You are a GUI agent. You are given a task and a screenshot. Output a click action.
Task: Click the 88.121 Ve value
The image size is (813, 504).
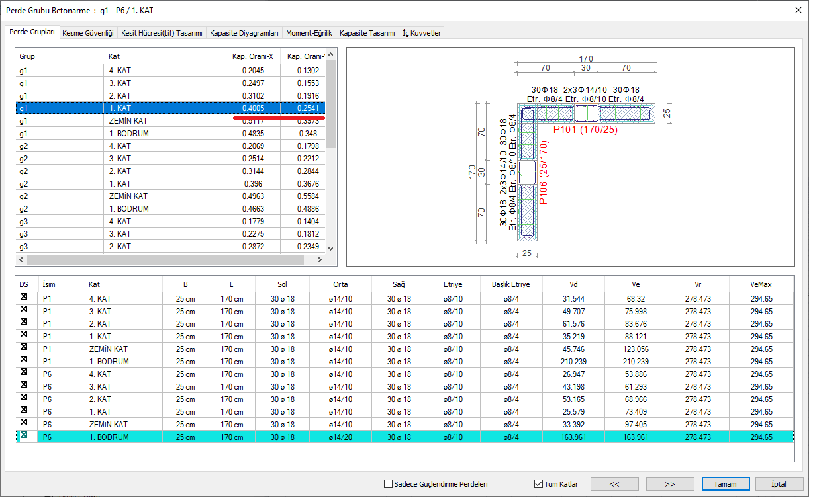click(x=636, y=336)
